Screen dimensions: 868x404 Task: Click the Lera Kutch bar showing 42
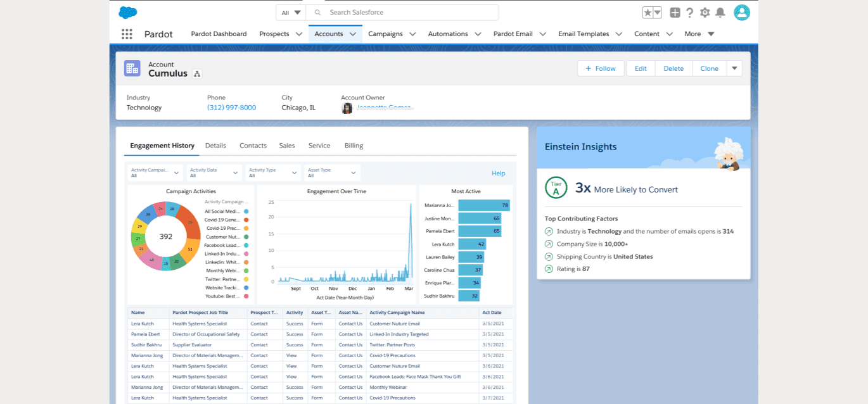[x=472, y=244]
